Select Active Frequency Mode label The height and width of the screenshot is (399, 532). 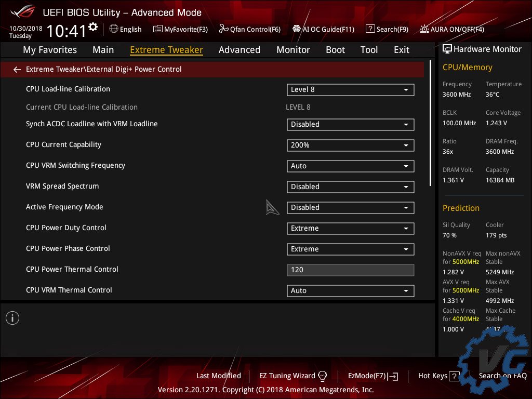[x=64, y=207]
